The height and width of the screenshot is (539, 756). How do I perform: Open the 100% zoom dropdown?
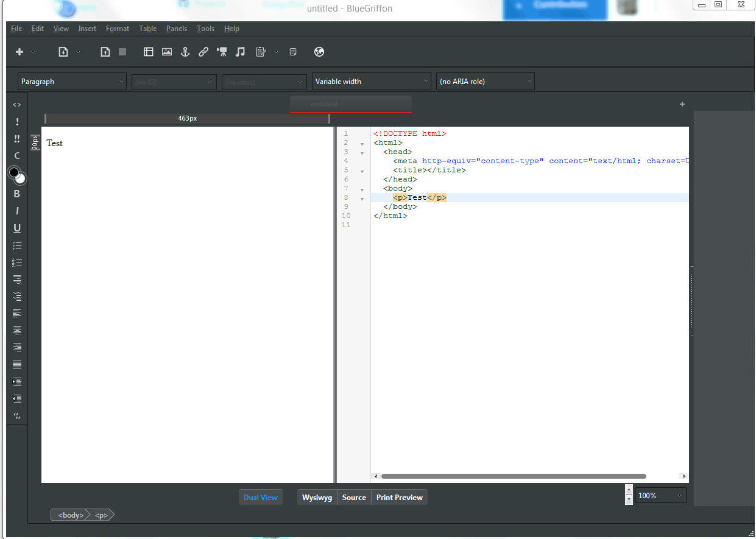click(x=661, y=496)
